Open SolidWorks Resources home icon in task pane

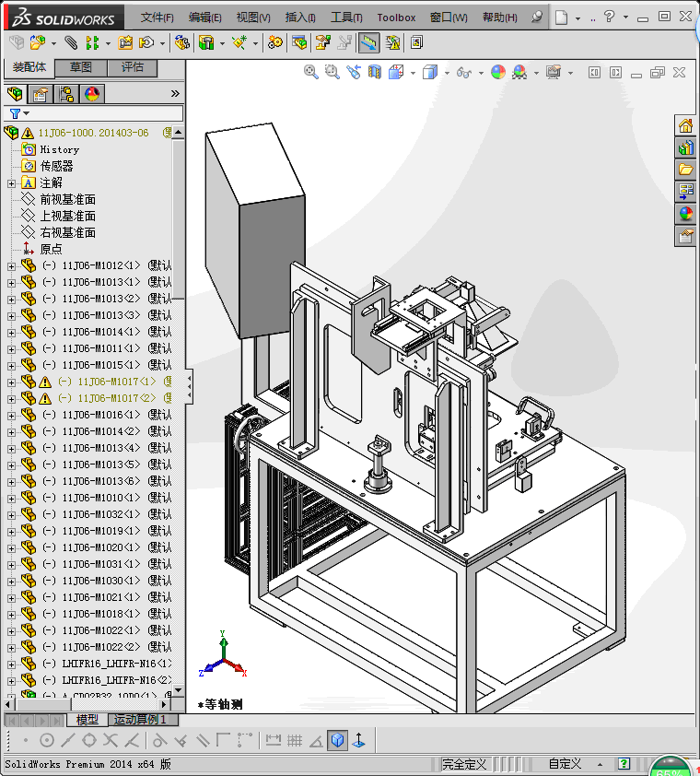tap(685, 125)
